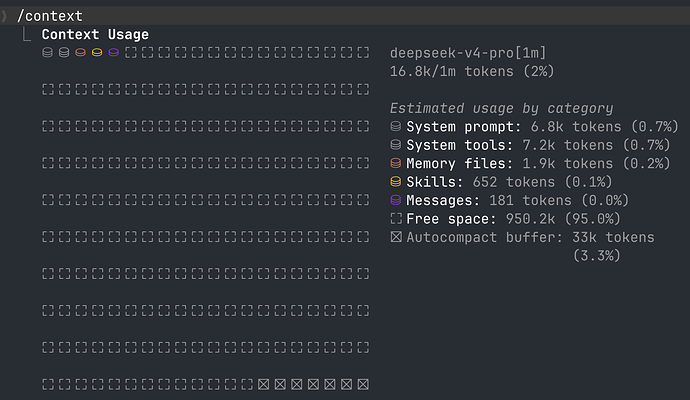Click the purple Messages grid icon
The height and width of the screenshot is (400, 690).
pos(114,53)
